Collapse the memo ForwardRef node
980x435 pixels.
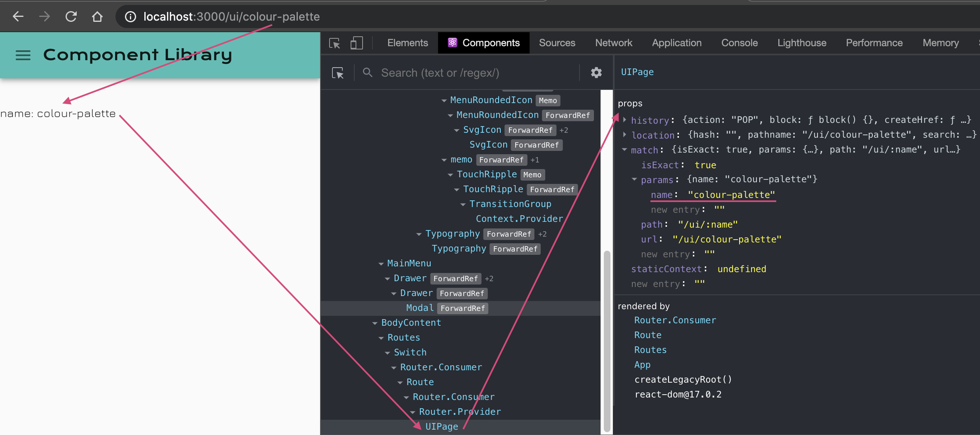444,160
